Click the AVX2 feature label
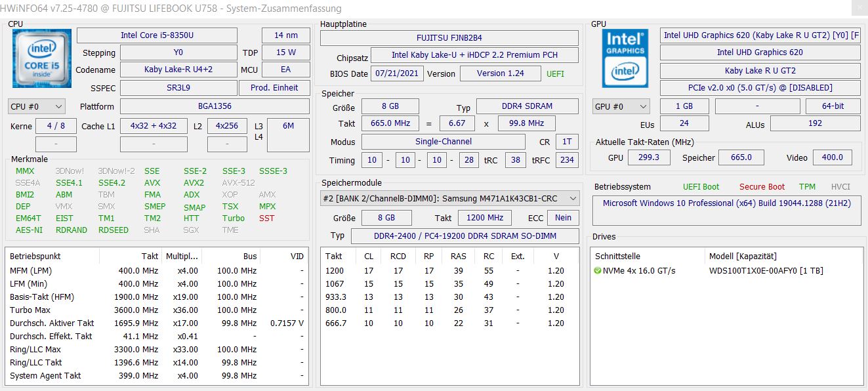 click(194, 183)
